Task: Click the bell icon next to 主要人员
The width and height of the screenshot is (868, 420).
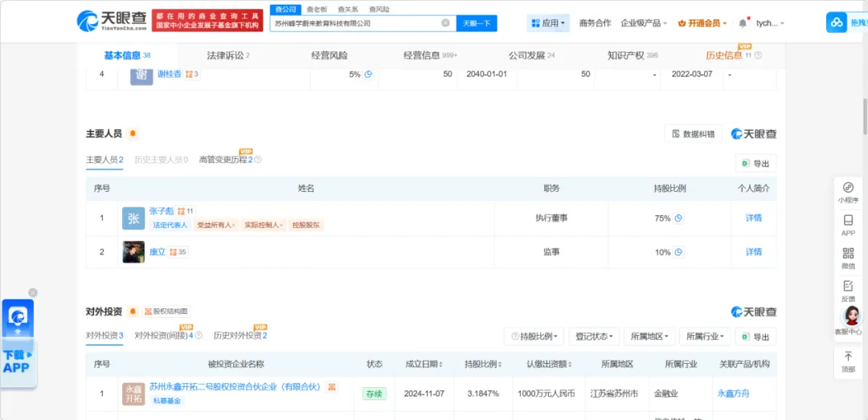Action: (133, 133)
